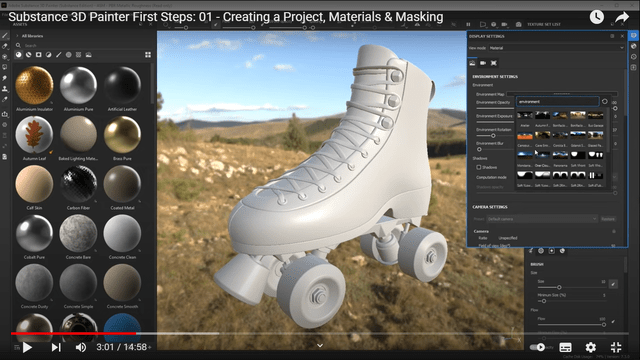Screen dimensions: 640x360
Task: Click in the environment map search field
Action: pos(558,102)
